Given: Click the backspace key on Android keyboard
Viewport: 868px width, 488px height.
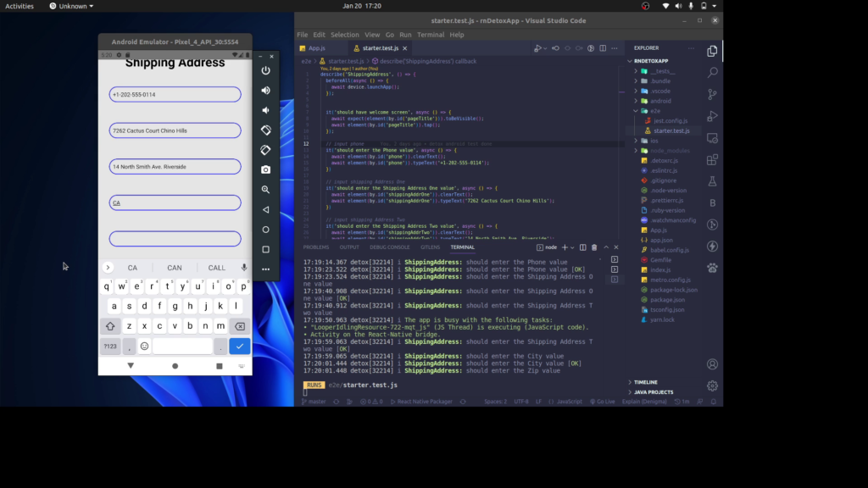Looking at the screenshot, I should coord(240,326).
